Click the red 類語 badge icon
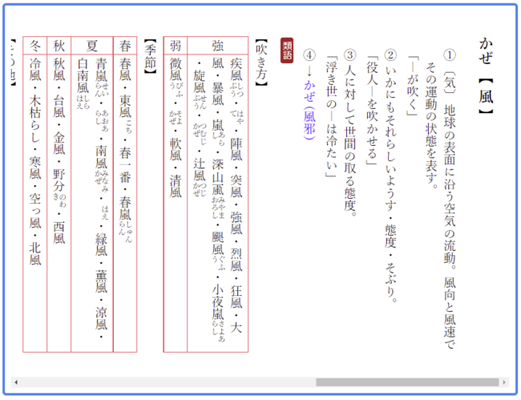This screenshot has width=521, height=400. (287, 50)
